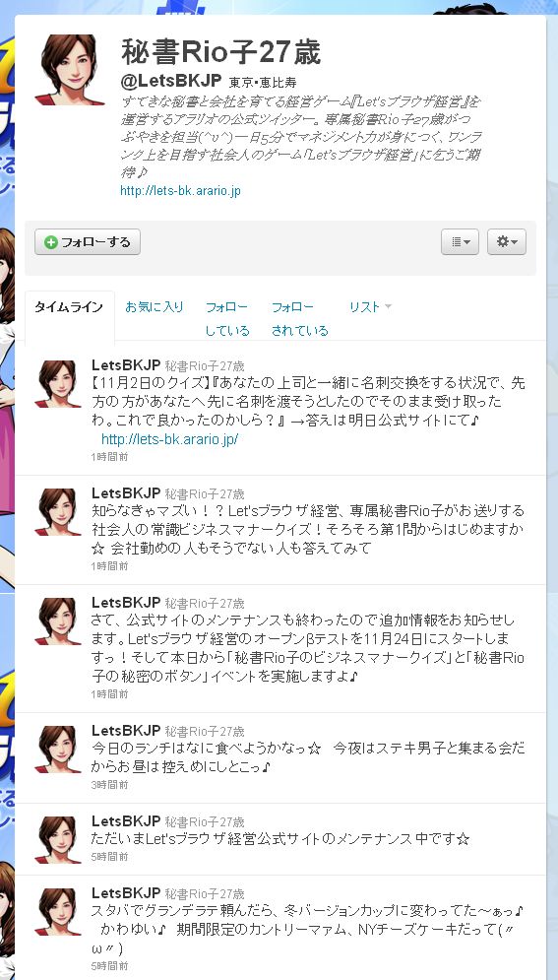Click the avatar on the ランチ tweet
The image size is (558, 980).
pyautogui.click(x=58, y=750)
